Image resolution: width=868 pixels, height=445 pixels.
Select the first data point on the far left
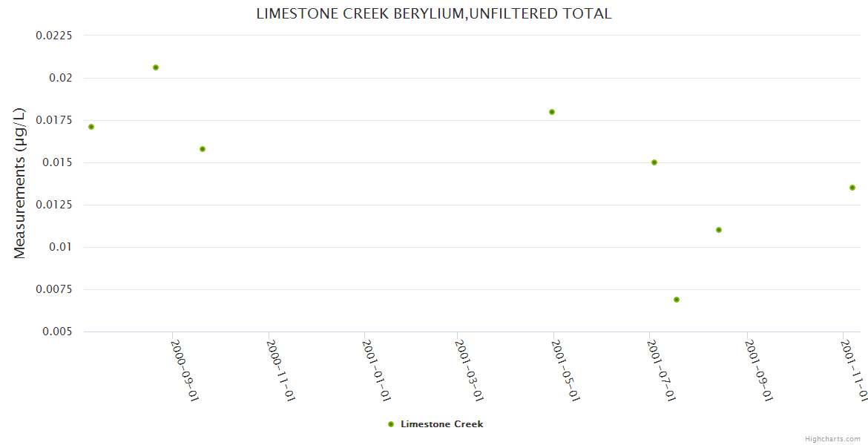point(91,127)
